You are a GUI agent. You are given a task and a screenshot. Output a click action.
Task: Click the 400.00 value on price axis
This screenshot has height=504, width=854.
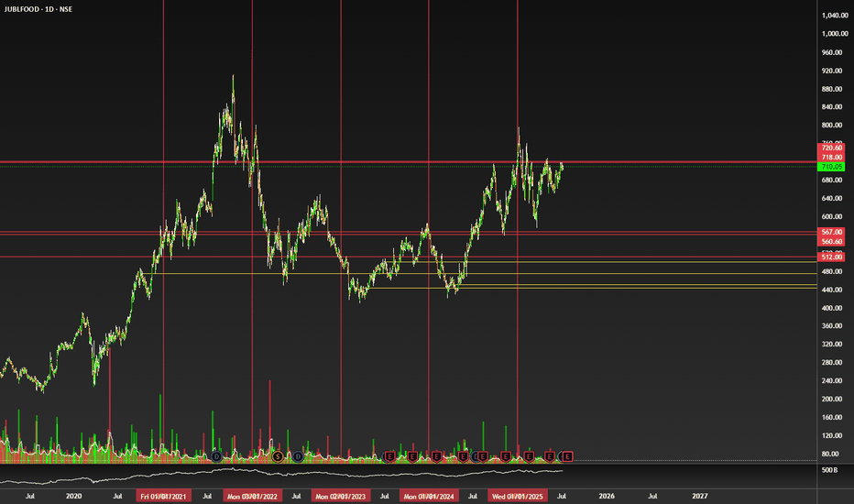[832, 308]
